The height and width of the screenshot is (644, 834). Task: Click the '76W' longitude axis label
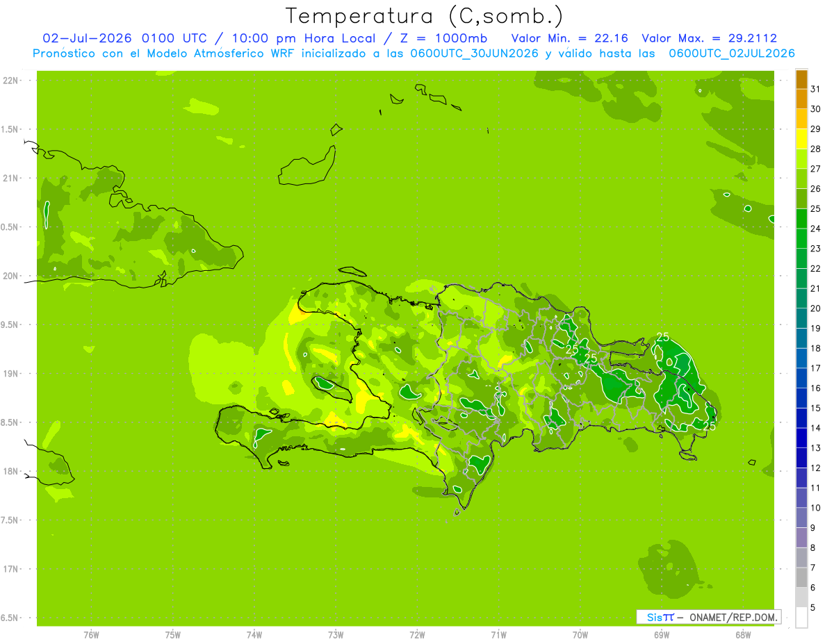point(91,635)
